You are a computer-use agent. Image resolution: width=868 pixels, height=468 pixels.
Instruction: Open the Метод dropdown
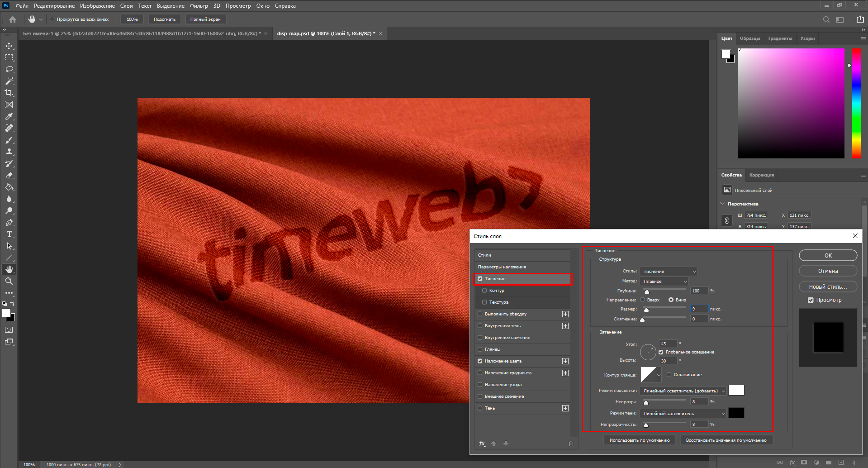pos(664,282)
